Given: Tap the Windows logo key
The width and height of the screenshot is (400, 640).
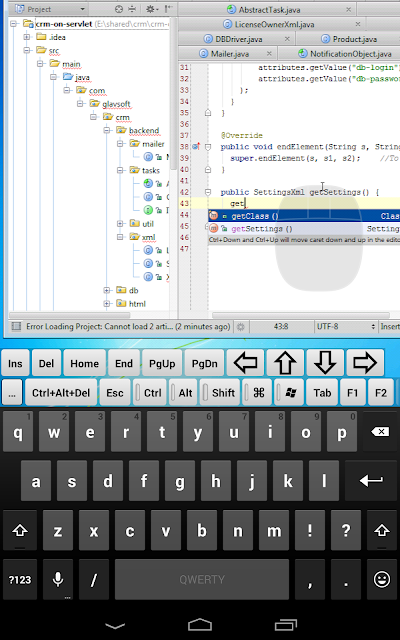Looking at the screenshot, I should 289,393.
